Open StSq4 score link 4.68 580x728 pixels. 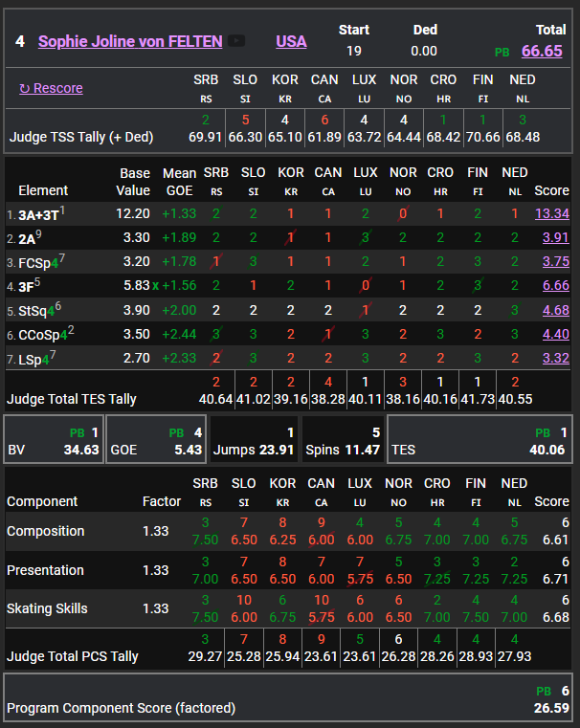coord(555,310)
